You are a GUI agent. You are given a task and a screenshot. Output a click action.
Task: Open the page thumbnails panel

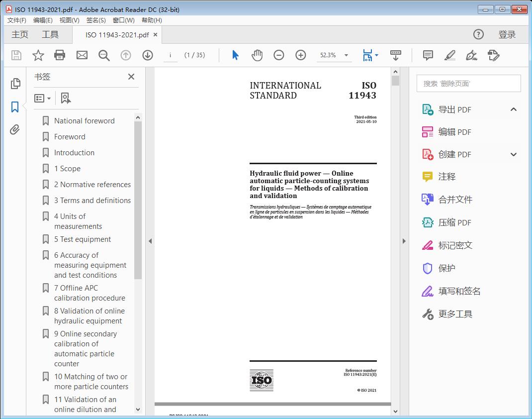coord(14,84)
